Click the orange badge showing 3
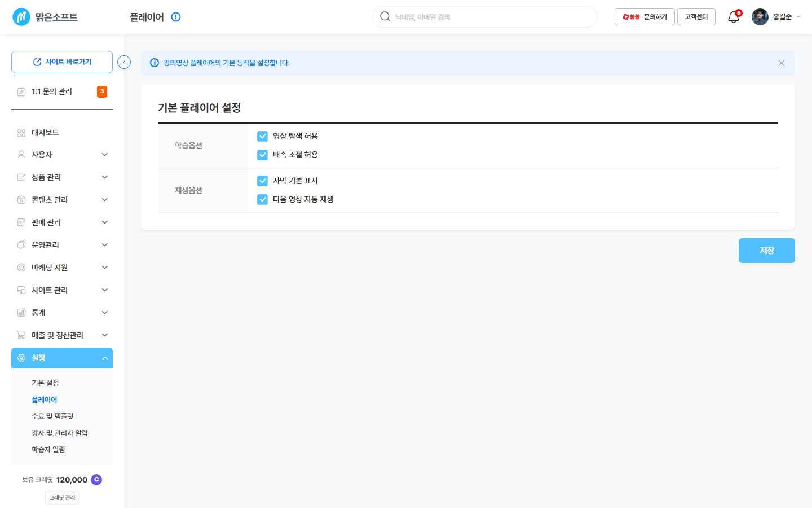This screenshot has height=508, width=812. pyautogui.click(x=102, y=91)
